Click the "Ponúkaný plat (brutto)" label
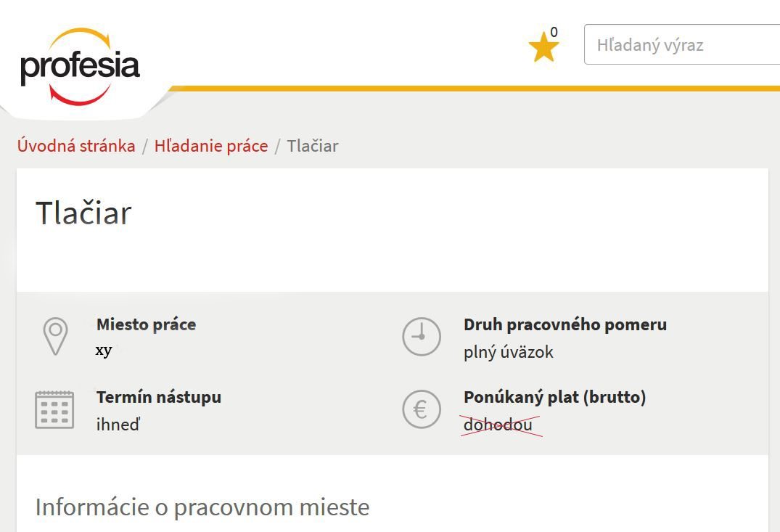Image resolution: width=780 pixels, height=532 pixels. click(554, 397)
